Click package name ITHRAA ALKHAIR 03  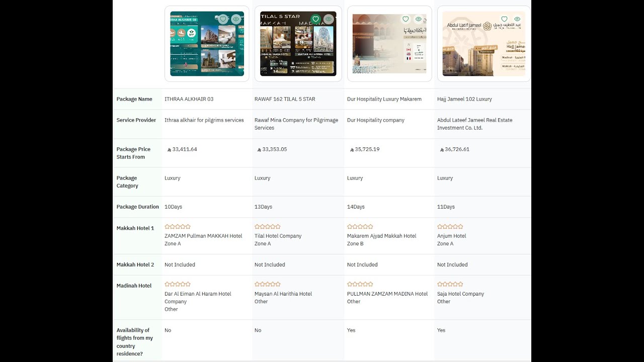click(189, 99)
